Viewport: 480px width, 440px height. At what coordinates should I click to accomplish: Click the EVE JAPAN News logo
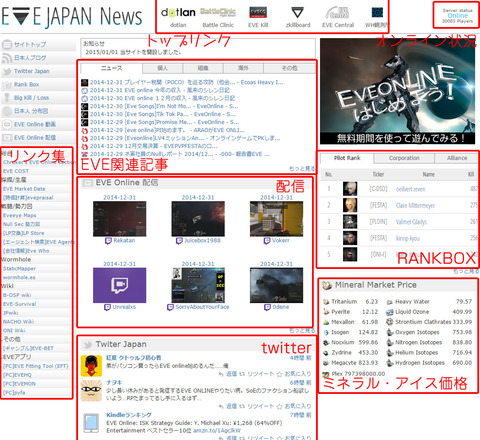click(x=72, y=16)
